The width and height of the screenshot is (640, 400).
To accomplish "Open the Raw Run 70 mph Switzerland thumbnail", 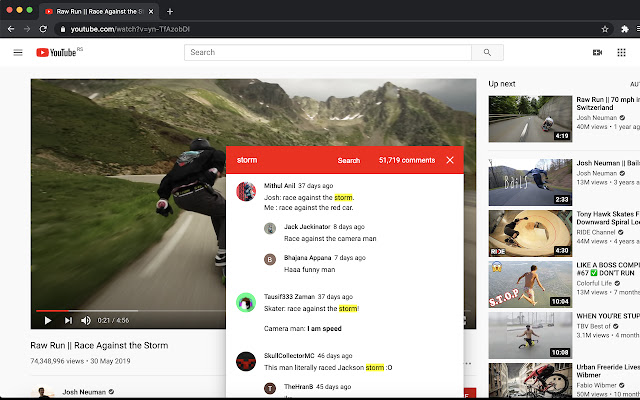I will pyautogui.click(x=530, y=119).
